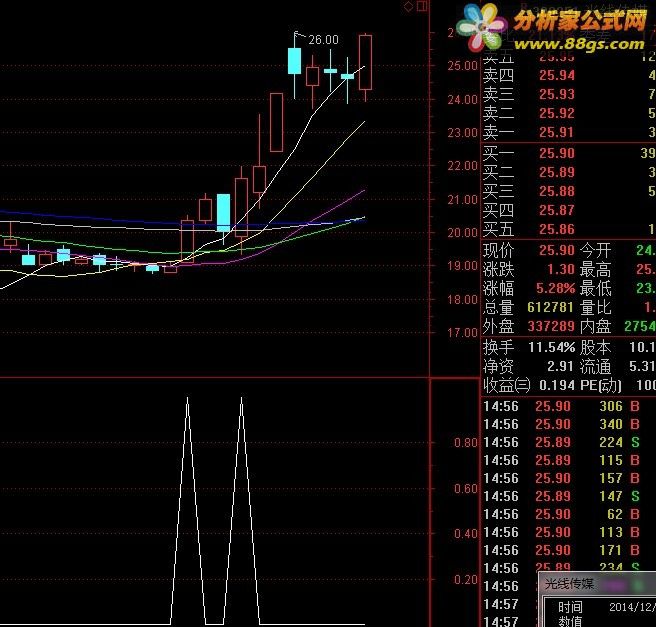
Task: Click the 换手 11.54% turnover value
Action: click(x=552, y=347)
